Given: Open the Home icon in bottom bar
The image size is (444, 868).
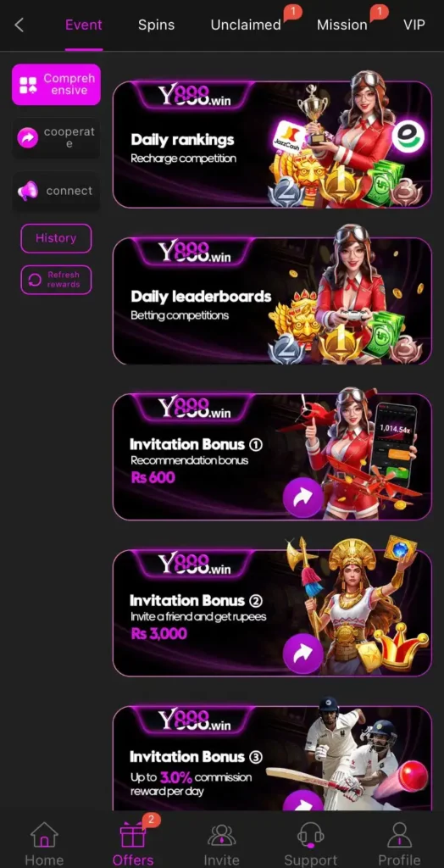Looking at the screenshot, I should point(44,835).
